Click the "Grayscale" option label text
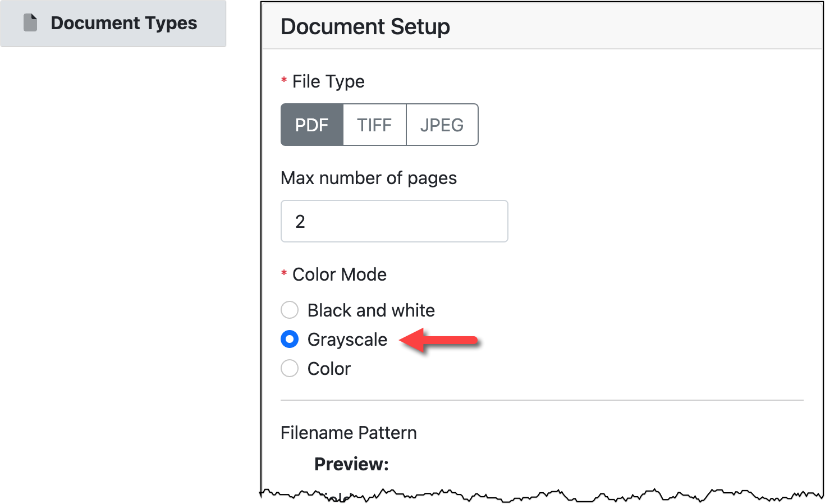This screenshot has height=504, width=825. [347, 340]
